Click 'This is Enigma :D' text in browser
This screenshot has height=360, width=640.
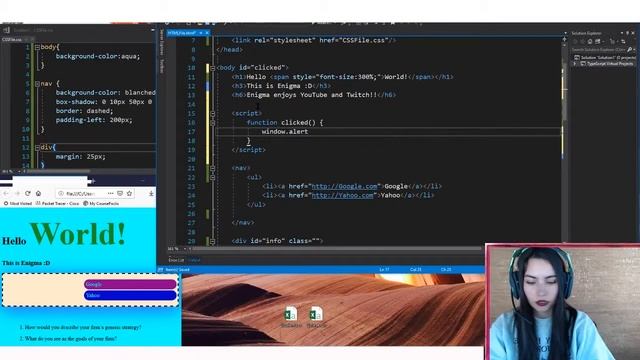click(26, 263)
